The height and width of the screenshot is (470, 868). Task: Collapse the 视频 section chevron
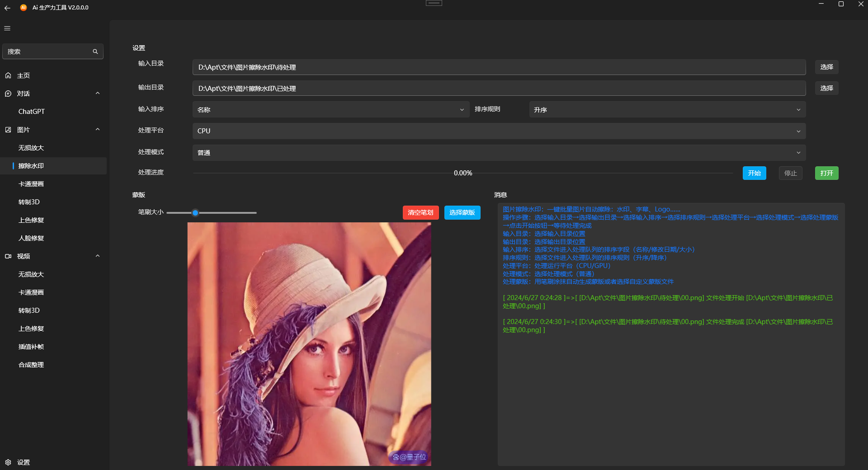98,256
